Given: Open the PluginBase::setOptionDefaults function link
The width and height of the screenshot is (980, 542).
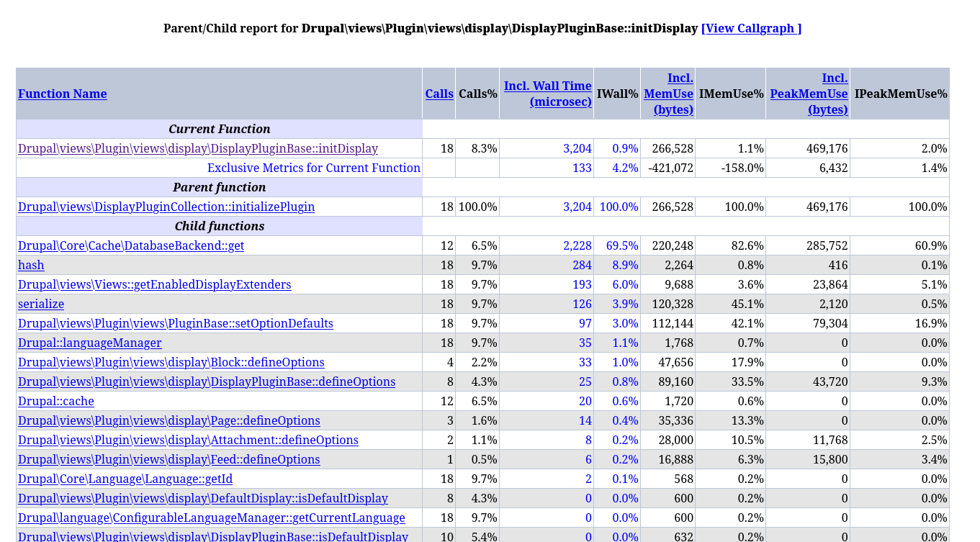Looking at the screenshot, I should coord(176,323).
